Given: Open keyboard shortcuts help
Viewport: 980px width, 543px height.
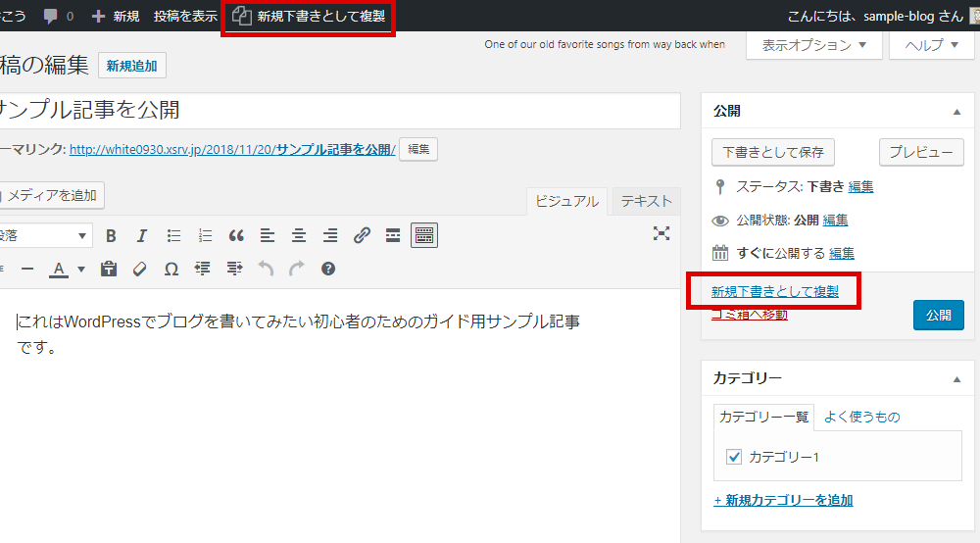Looking at the screenshot, I should pos(328,269).
